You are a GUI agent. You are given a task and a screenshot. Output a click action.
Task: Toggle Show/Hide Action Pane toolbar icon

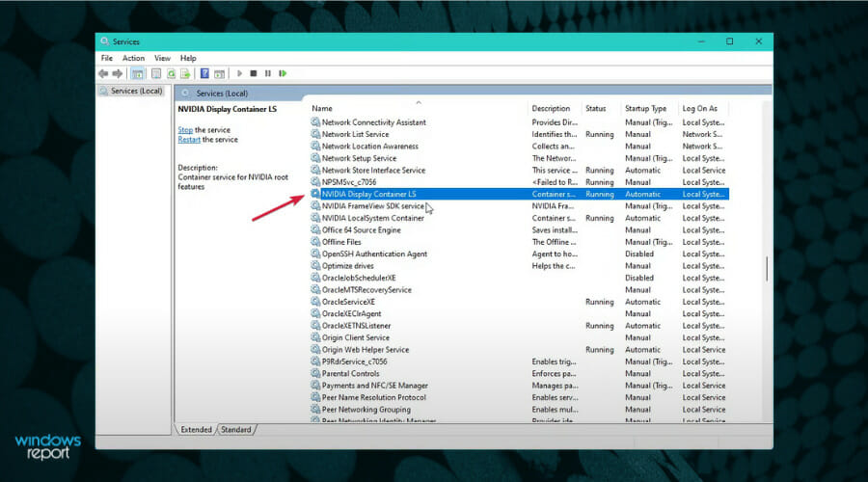pos(219,73)
